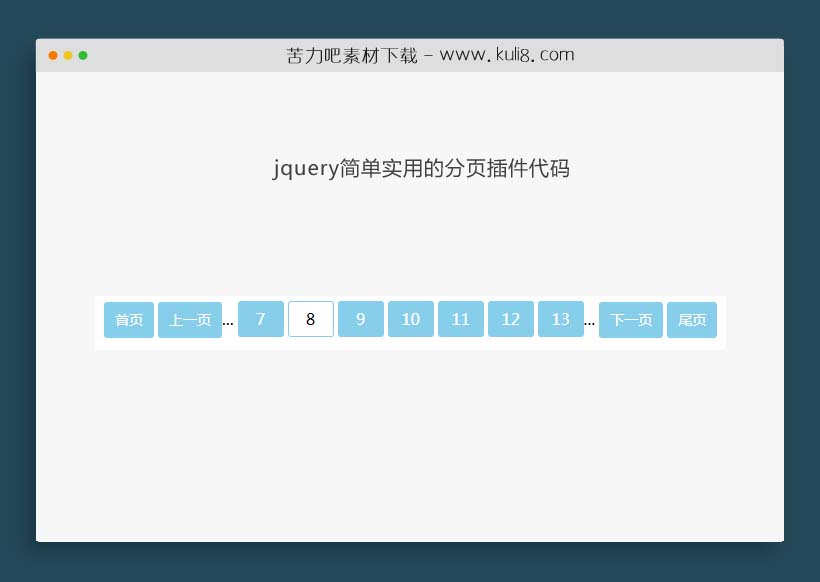This screenshot has height=582, width=820.
Task: Click the www.kuli8.com address in the titlebar
Action: [x=507, y=55]
